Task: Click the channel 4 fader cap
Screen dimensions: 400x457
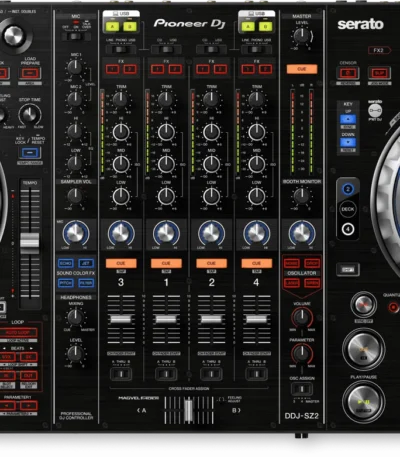Action: pos(257,319)
